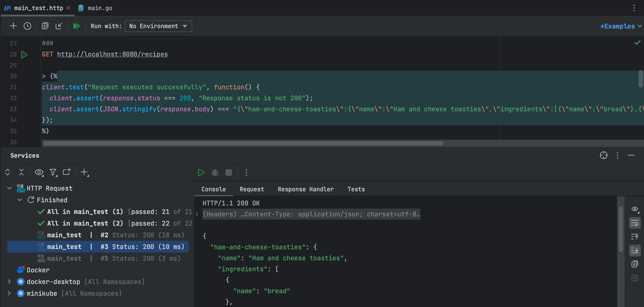The height and width of the screenshot is (307, 644).
Task: Click the import request arrow icon
Action: point(59,26)
